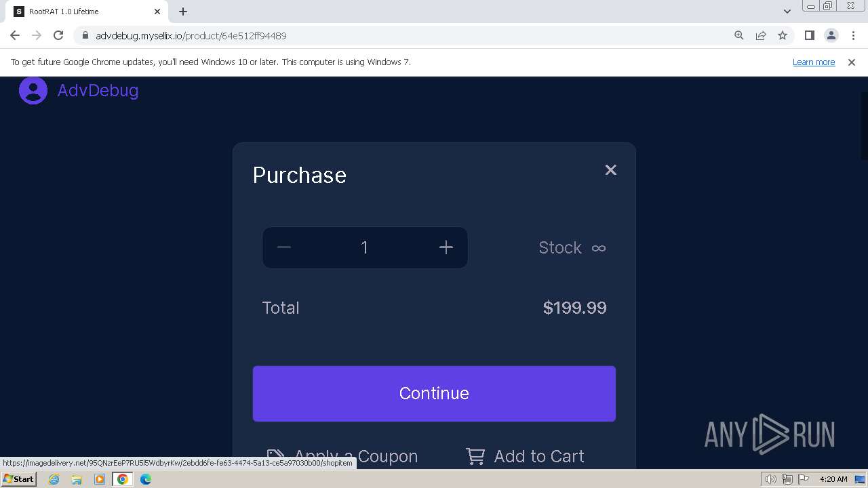
Task: Click the AdvDebug profile avatar icon
Action: [x=33, y=90]
